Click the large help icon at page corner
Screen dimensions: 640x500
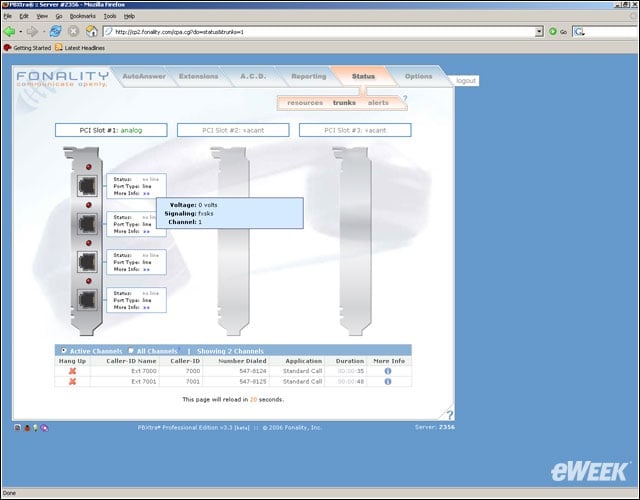(449, 415)
